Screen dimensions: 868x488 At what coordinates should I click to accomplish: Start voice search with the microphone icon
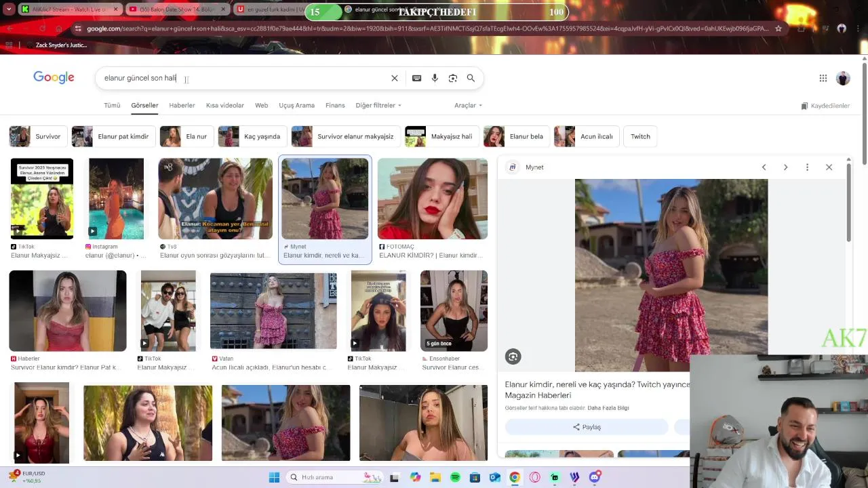tap(435, 78)
